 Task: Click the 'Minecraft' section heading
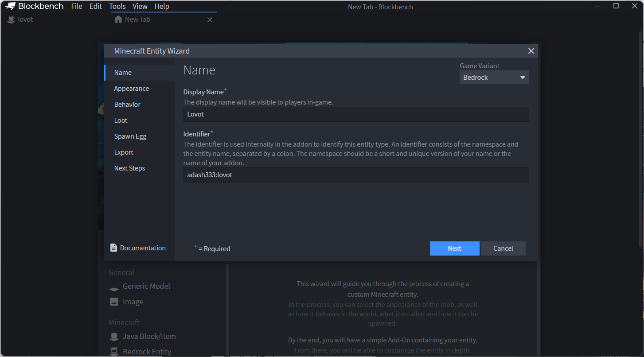pos(124,322)
